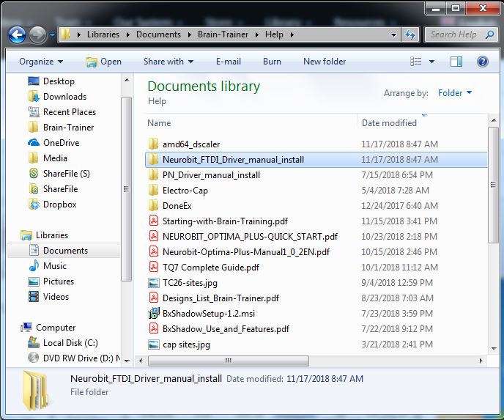Click E-mail in the toolbar

click(229, 62)
